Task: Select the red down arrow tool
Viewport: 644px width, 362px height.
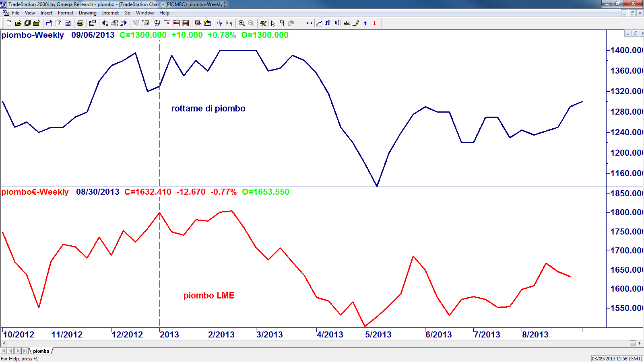Action: [375, 23]
